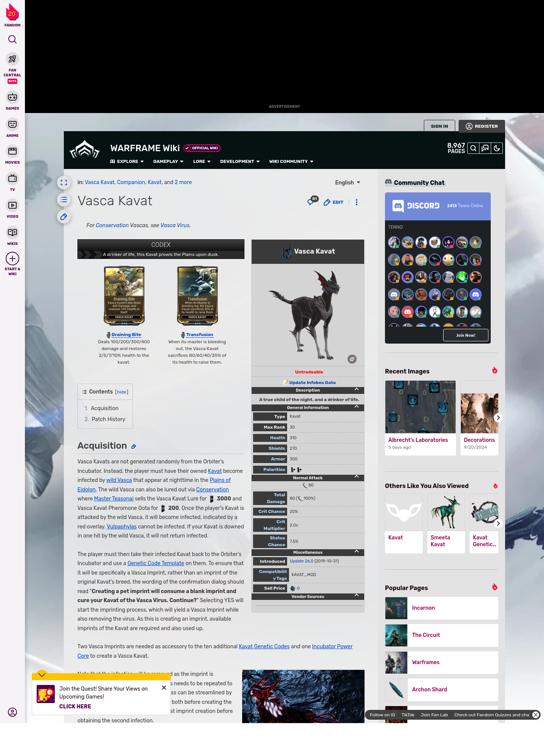Click the Warframe Wiki lotus logo

pyautogui.click(x=85, y=150)
